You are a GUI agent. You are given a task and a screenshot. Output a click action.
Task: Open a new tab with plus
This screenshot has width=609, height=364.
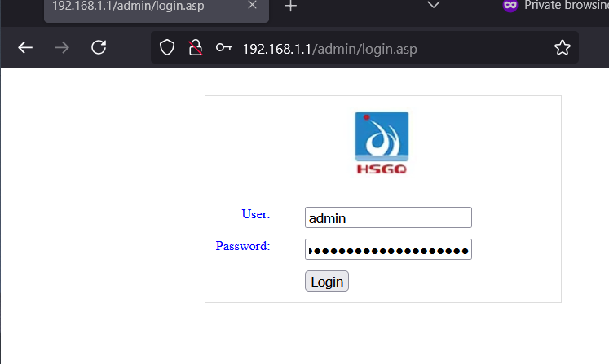tap(290, 6)
